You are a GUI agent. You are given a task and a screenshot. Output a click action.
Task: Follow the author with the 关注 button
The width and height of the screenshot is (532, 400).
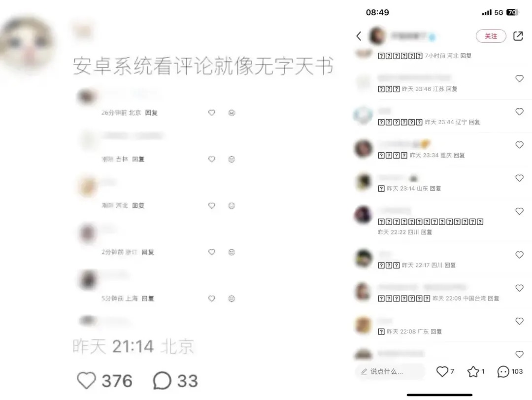click(x=491, y=36)
